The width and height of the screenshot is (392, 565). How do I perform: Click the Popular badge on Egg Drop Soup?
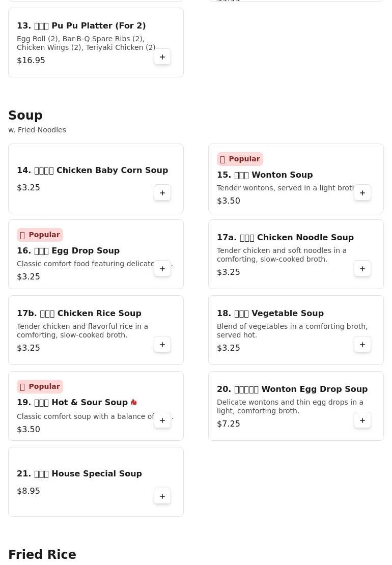[40, 235]
